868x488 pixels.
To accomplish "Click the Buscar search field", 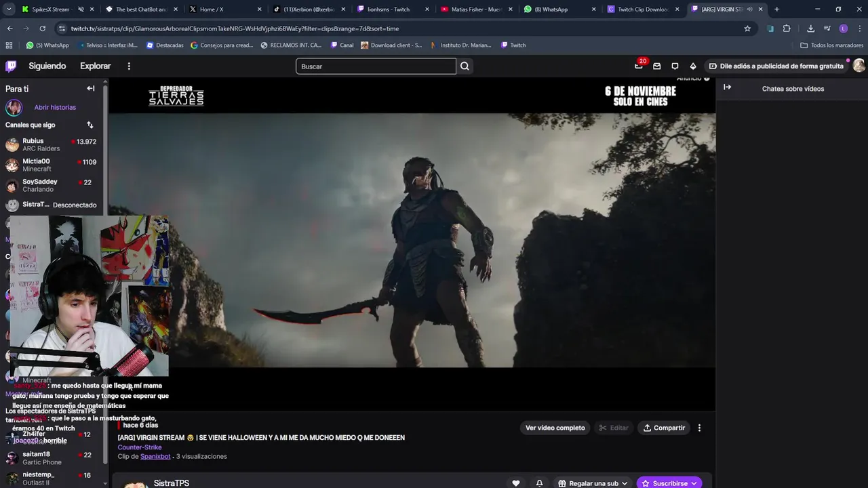I will point(376,66).
